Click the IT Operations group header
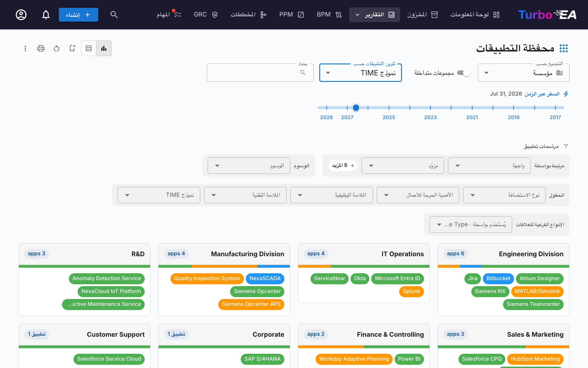Image resolution: width=588 pixels, height=368 pixels. (x=364, y=254)
